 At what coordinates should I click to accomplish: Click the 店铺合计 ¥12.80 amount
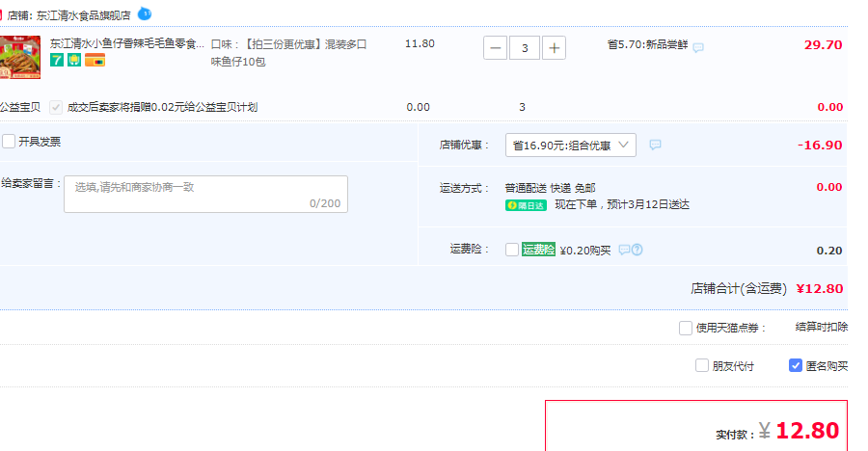click(819, 288)
